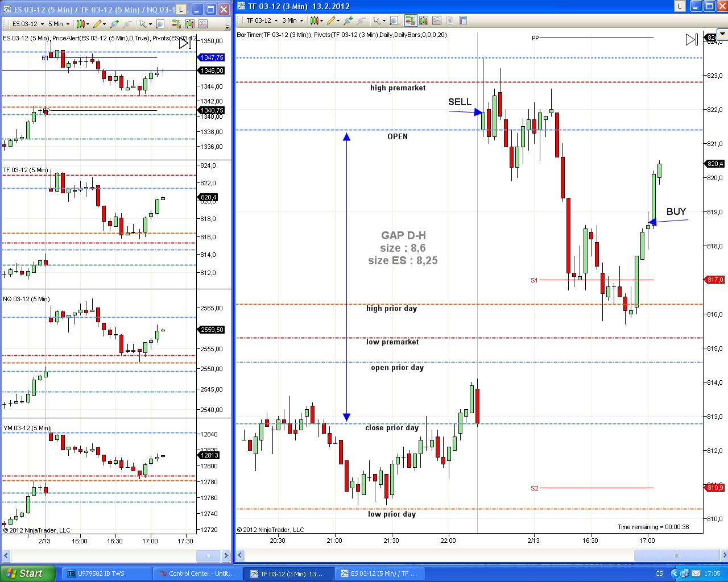Click zoom in magnifier in ES chart toolbar

[x=114, y=24]
